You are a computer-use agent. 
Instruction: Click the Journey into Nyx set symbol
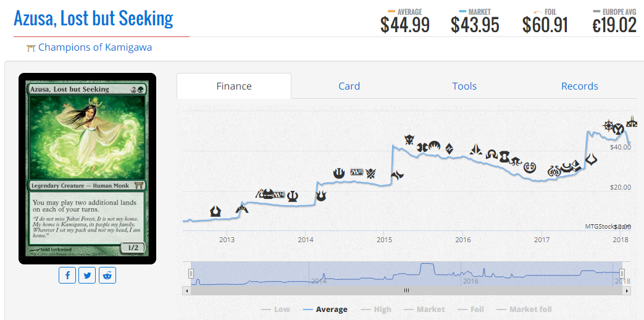coord(339,173)
